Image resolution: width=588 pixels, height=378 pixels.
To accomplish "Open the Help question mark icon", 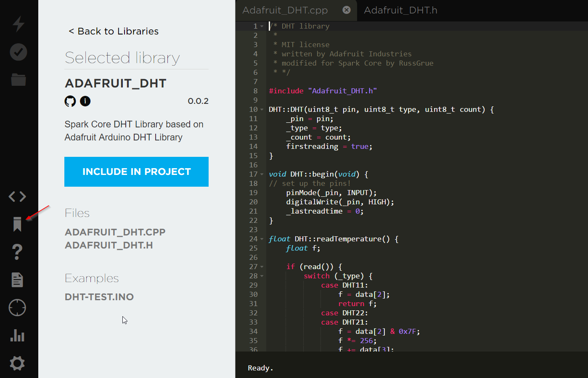I will click(x=17, y=252).
